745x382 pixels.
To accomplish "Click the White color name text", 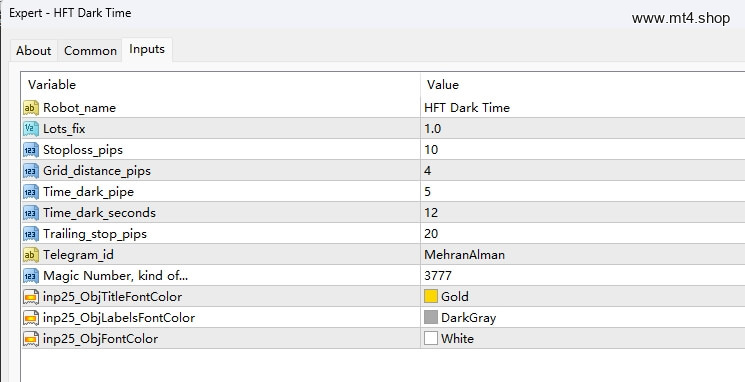I will (457, 339).
